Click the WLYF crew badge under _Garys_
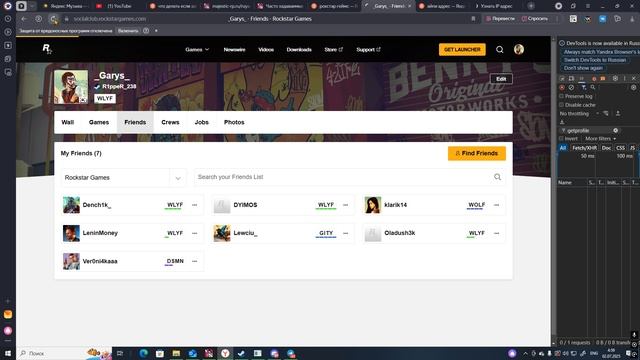 (105, 98)
